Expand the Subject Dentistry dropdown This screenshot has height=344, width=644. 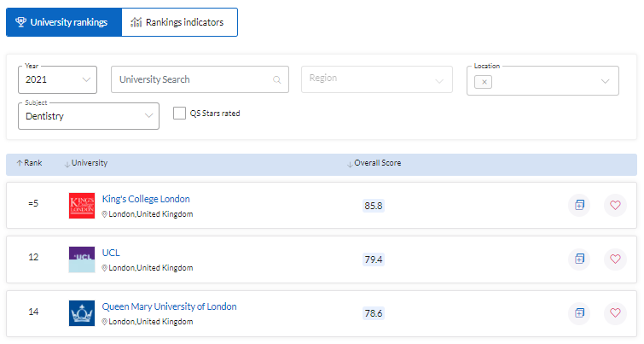pos(88,116)
